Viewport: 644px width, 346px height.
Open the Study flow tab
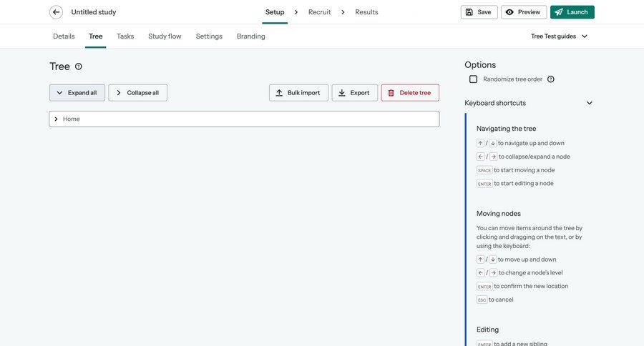[x=165, y=36]
